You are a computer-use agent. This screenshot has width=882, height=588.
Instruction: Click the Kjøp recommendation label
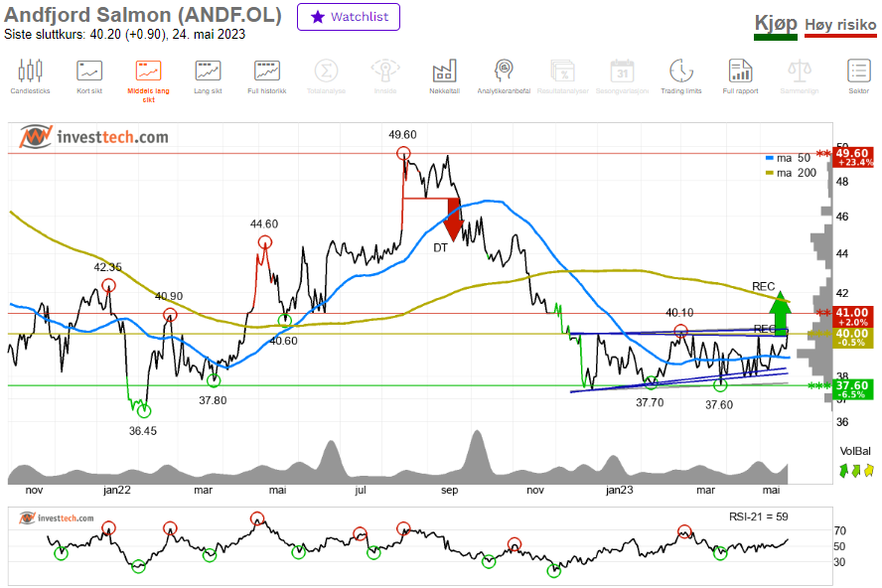click(776, 25)
